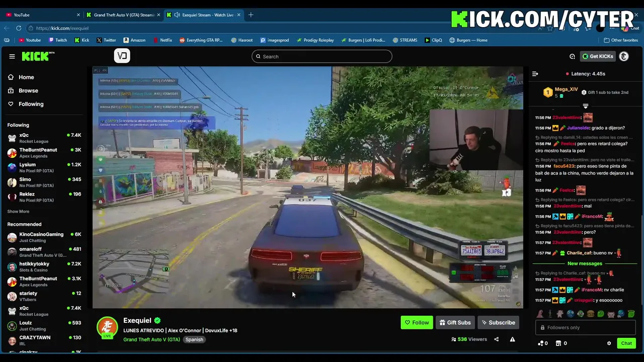The width and height of the screenshot is (644, 362).
Task: Follow the Exequiel channel
Action: tap(417, 323)
